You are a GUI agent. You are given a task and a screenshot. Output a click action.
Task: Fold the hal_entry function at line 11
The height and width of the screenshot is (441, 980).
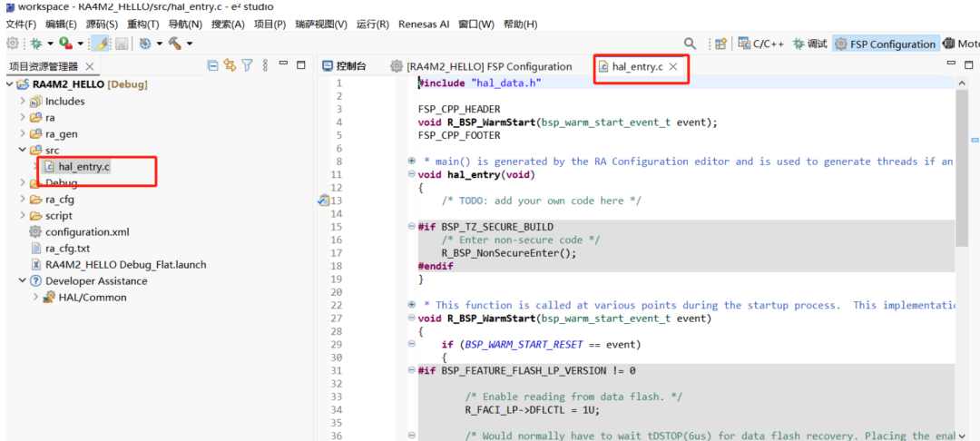[412, 175]
